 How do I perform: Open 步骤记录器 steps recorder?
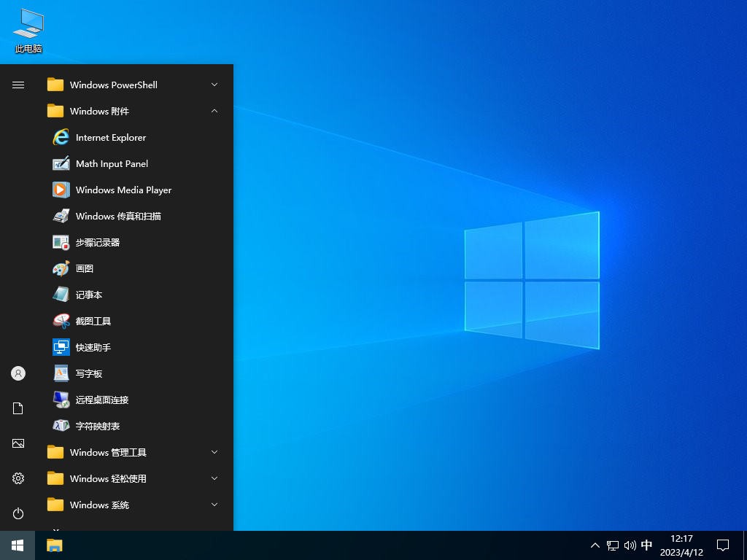pyautogui.click(x=97, y=242)
